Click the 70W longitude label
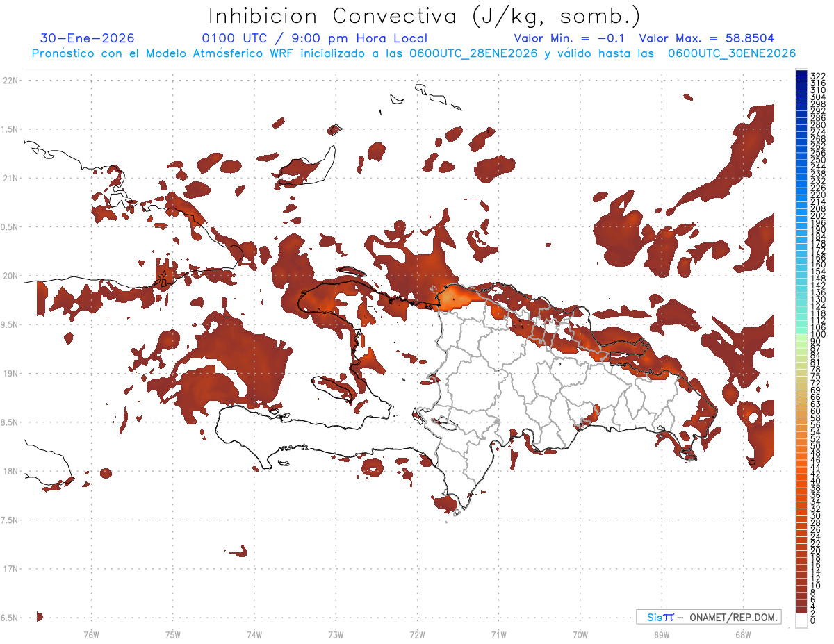The height and width of the screenshot is (644, 834). pos(580,634)
